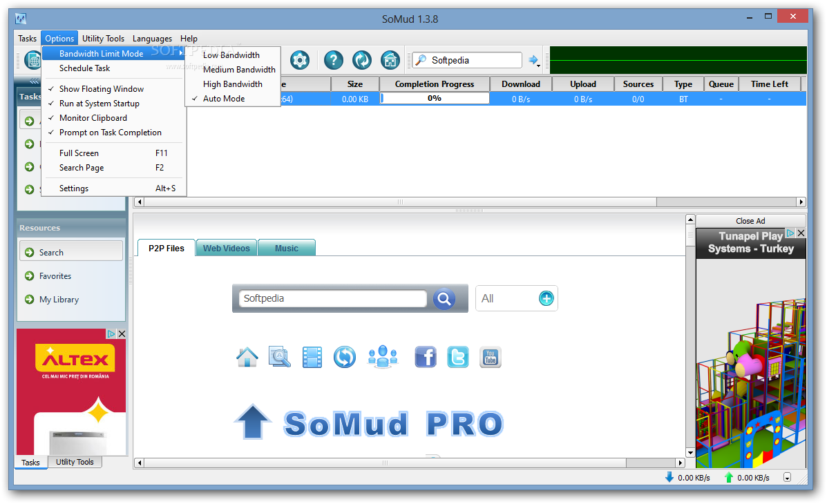
Task: Open help via the question mark icon
Action: click(333, 60)
